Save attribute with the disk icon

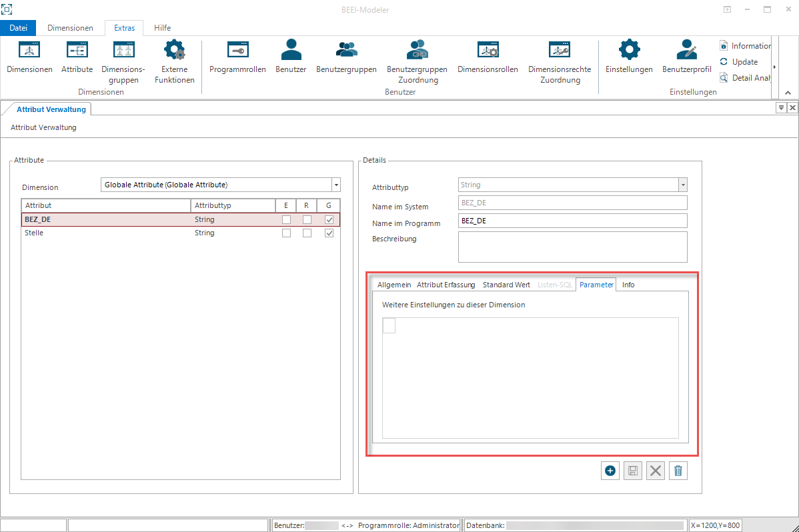tap(633, 471)
